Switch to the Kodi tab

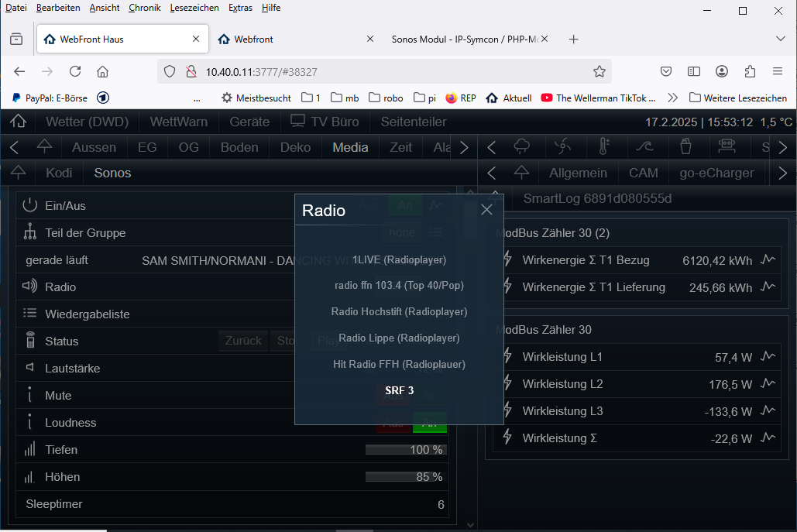pyautogui.click(x=59, y=173)
